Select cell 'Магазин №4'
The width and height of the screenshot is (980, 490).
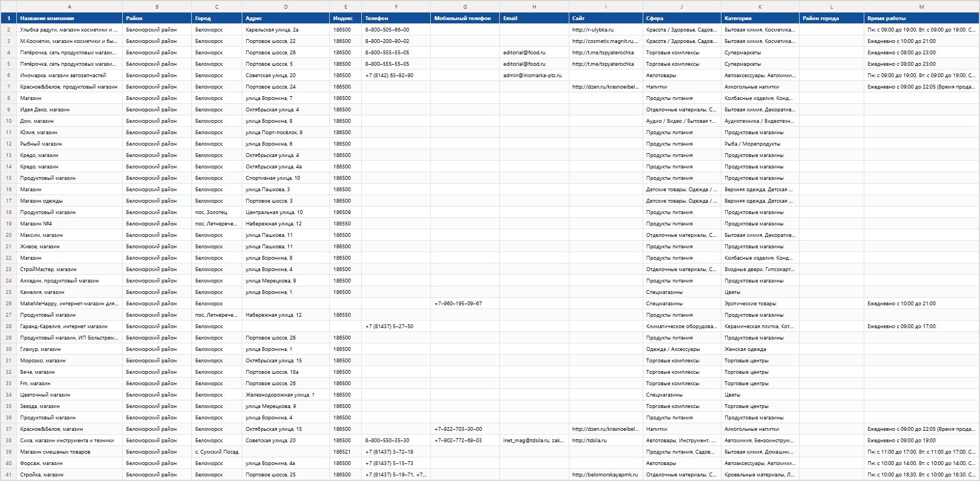click(x=70, y=224)
